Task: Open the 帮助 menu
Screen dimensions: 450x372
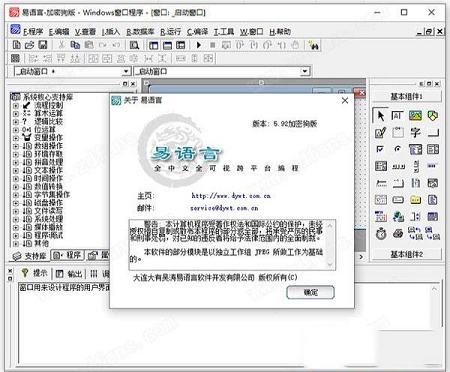Action: click(280, 32)
